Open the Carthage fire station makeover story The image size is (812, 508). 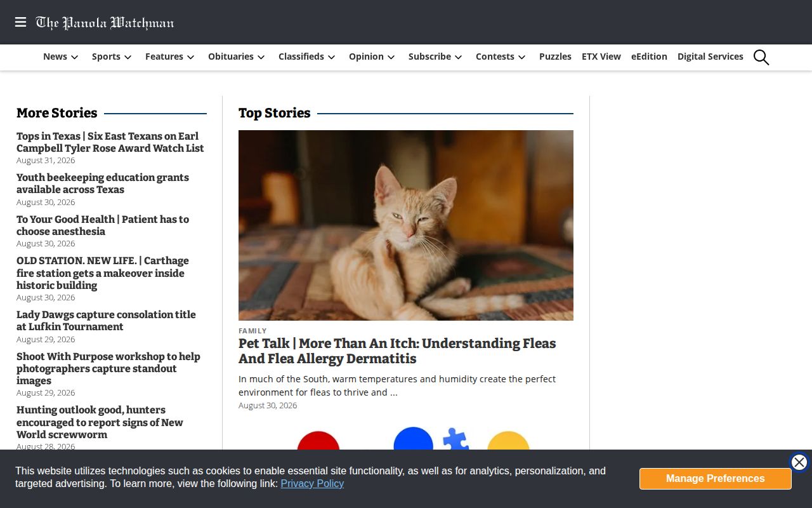103,273
